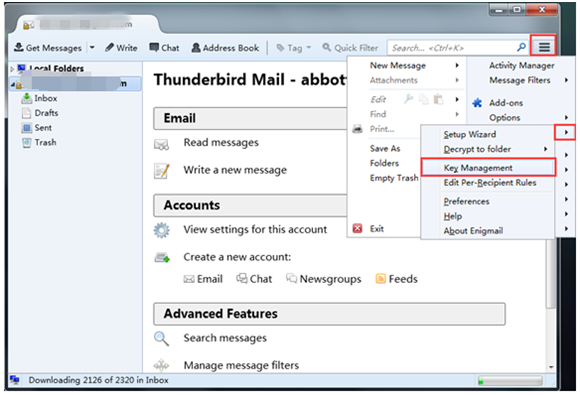Open Add-ons puzzle piece entry
The width and height of the screenshot is (580, 395).
pos(477,103)
